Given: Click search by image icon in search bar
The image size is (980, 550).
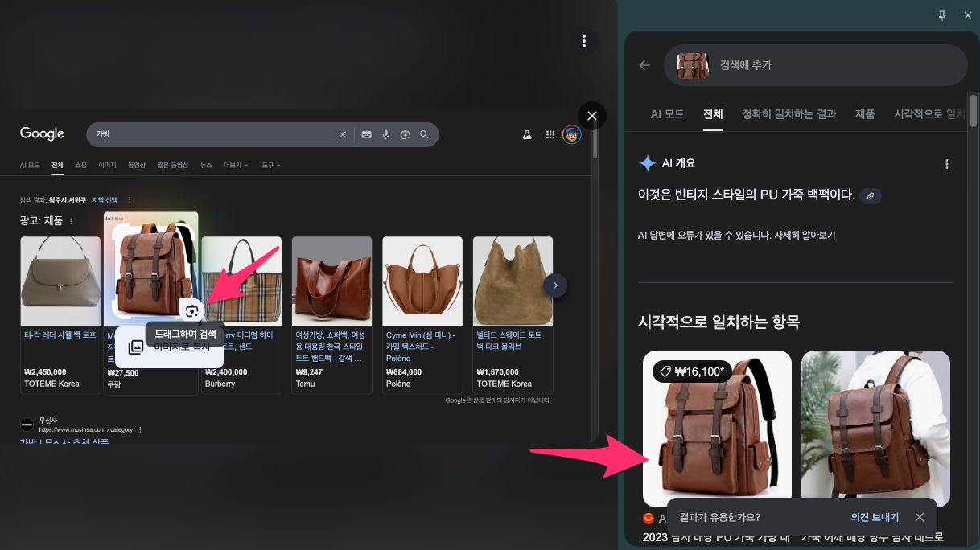Looking at the screenshot, I should click(405, 134).
